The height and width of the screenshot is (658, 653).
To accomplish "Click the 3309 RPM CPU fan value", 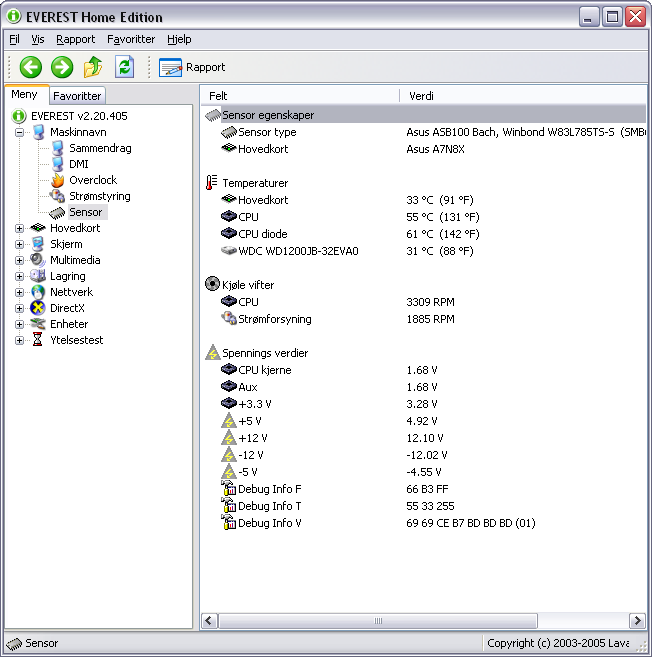I will (430, 302).
